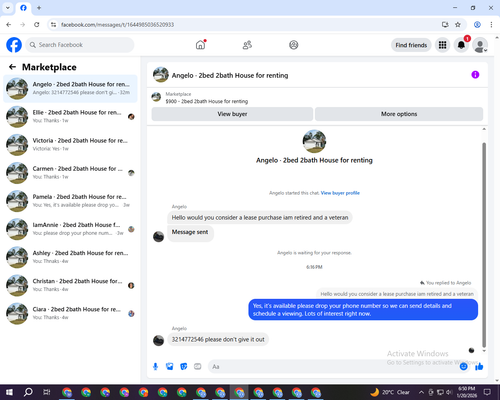
Task: Click the Find friends button
Action: [411, 45]
